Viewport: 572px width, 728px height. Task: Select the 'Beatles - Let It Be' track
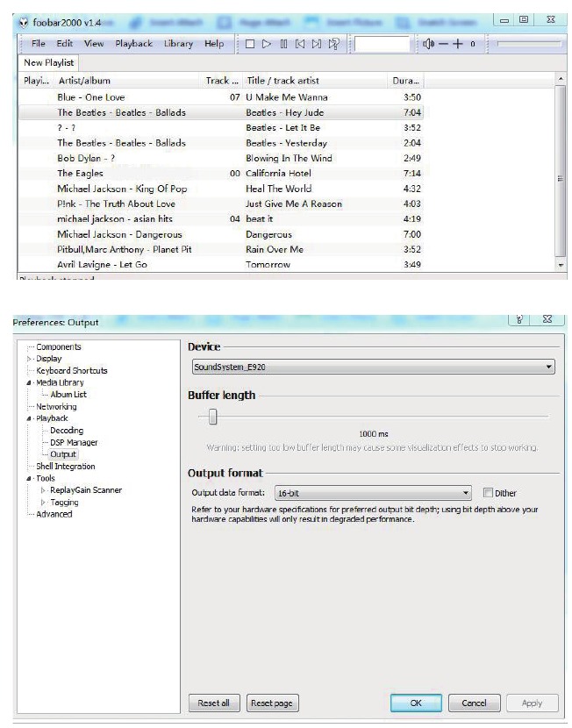pos(220,128)
